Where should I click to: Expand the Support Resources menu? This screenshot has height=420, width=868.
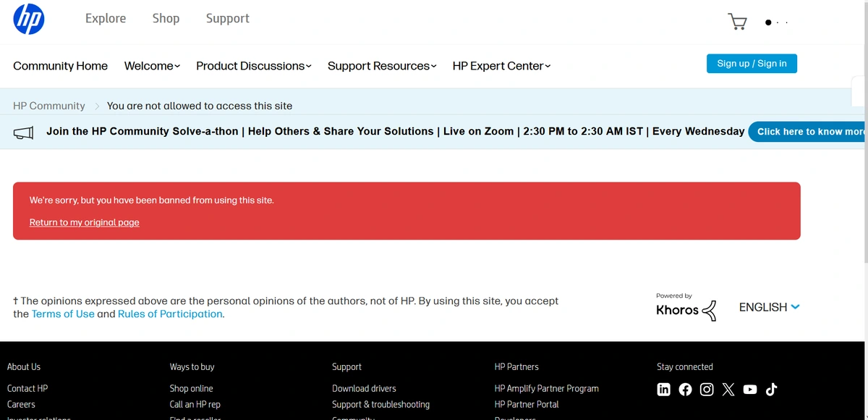382,66
